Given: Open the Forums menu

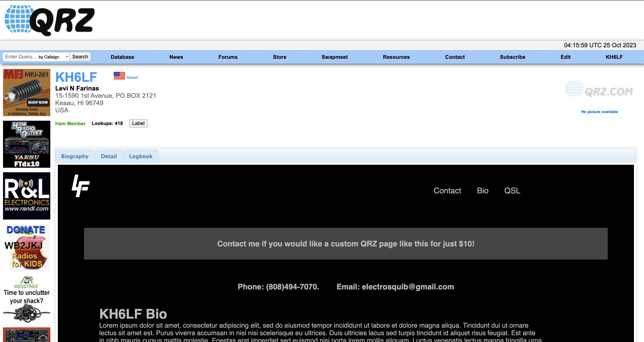Looking at the screenshot, I should pyautogui.click(x=228, y=57).
